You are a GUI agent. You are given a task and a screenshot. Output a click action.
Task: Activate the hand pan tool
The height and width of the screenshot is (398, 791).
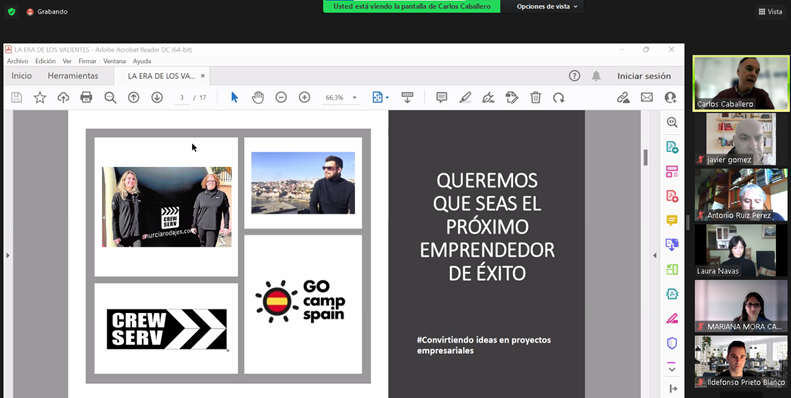[x=258, y=97]
